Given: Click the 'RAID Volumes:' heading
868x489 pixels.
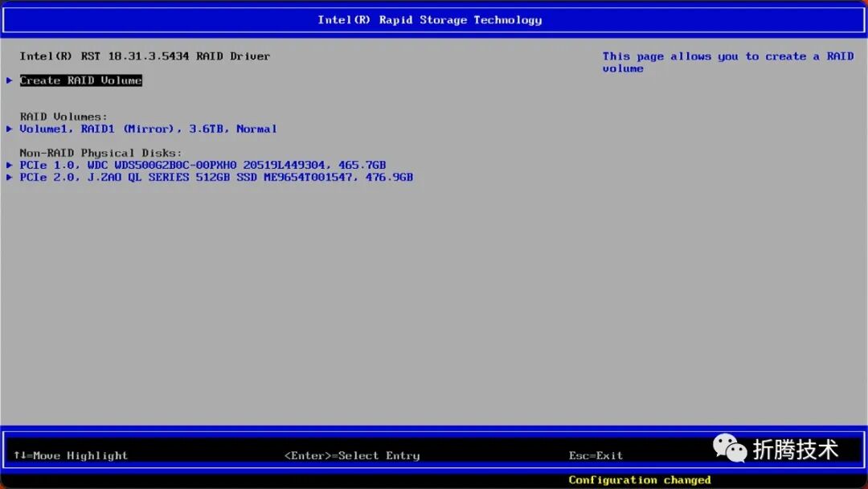Looking at the screenshot, I should 63,117.
